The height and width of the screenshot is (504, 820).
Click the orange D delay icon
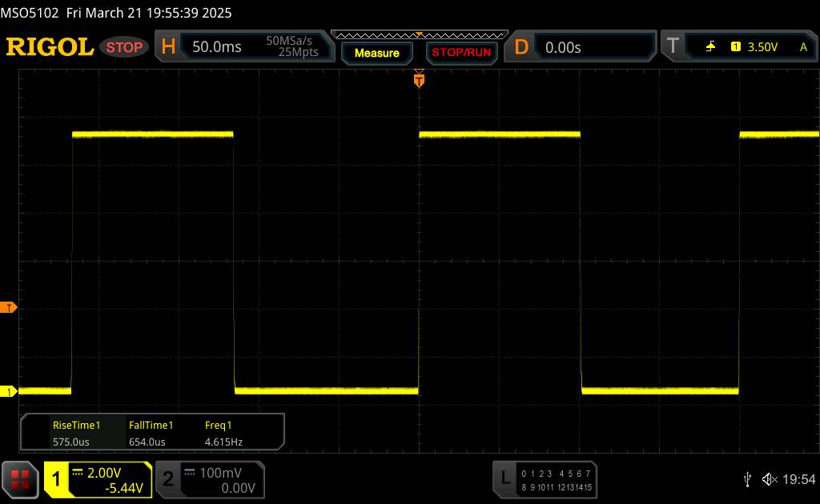(x=521, y=47)
